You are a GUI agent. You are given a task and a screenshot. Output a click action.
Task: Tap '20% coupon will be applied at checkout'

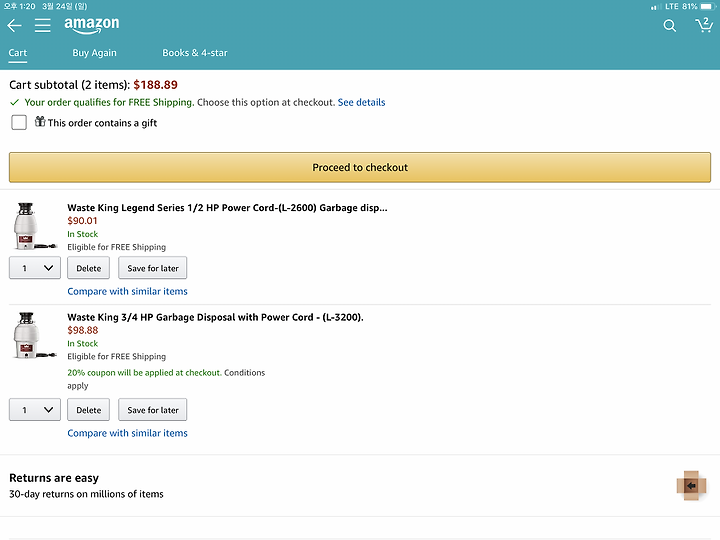tap(144, 373)
